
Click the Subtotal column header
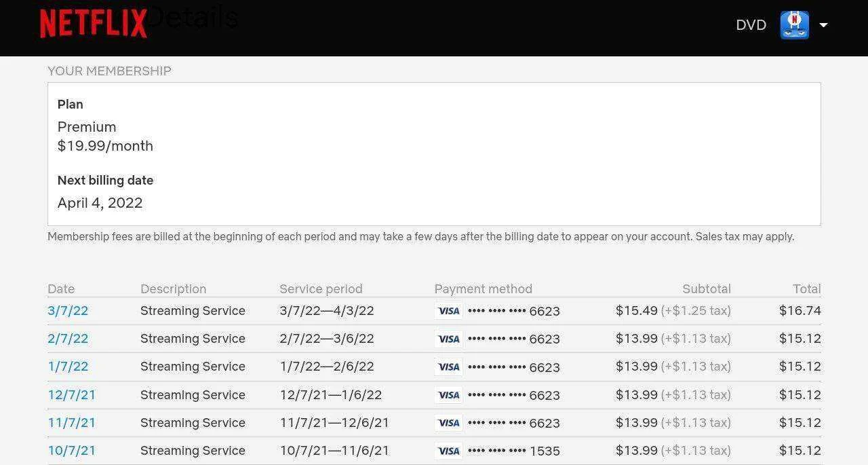[x=707, y=289]
